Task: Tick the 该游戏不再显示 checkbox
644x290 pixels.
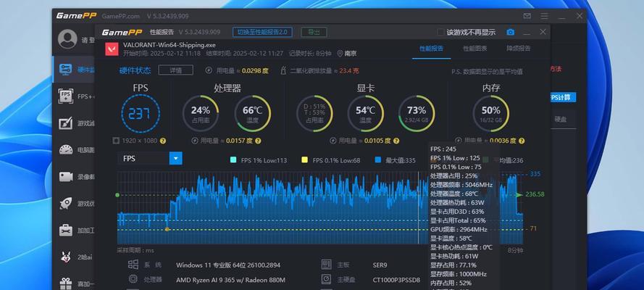Action: [x=440, y=32]
